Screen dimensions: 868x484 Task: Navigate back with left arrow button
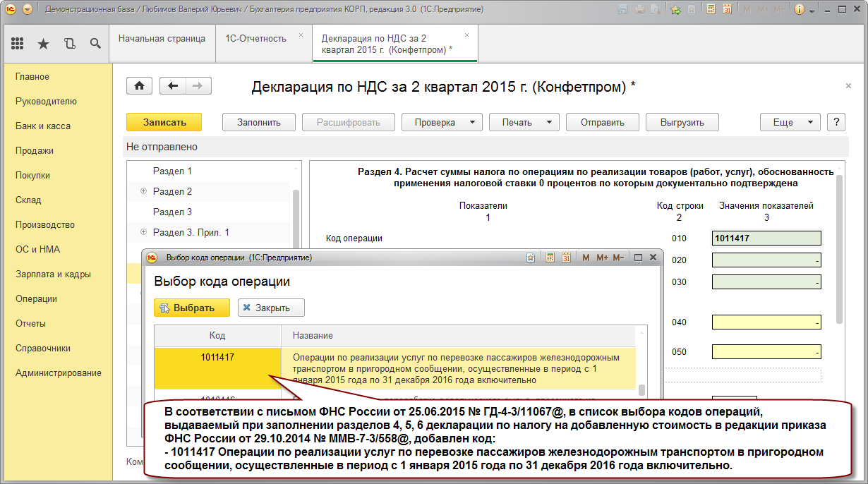coord(173,85)
